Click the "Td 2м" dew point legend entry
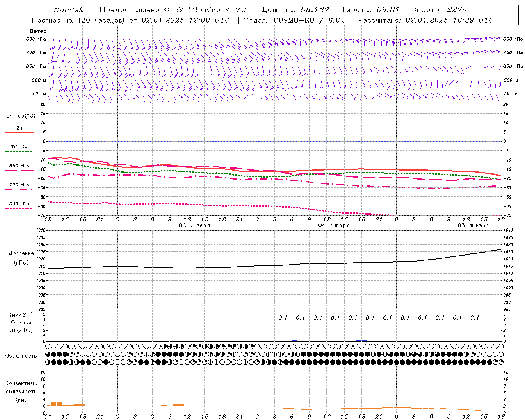525x420 pixels. tap(19, 147)
